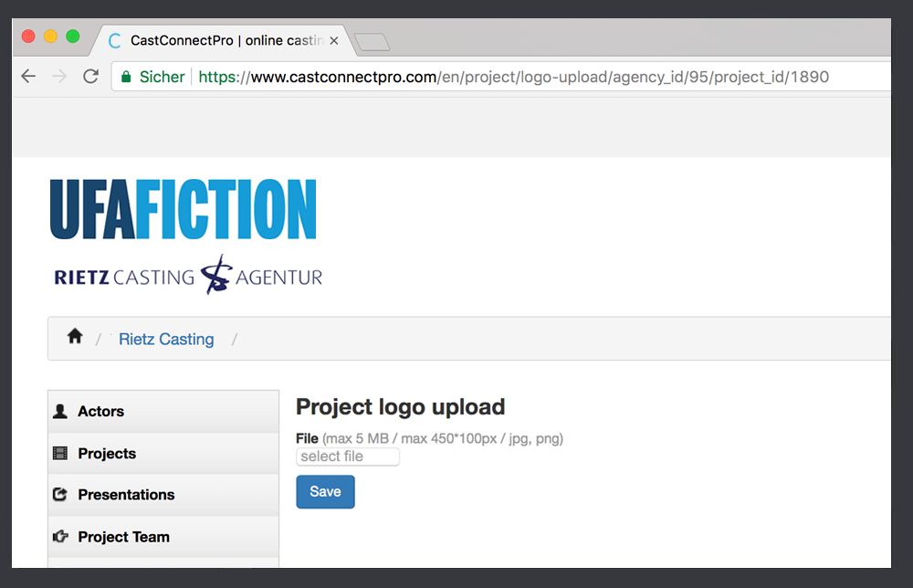Viewport: 913px width, 588px height.
Task: Reload the page with the refresh icon
Action: pos(90,77)
